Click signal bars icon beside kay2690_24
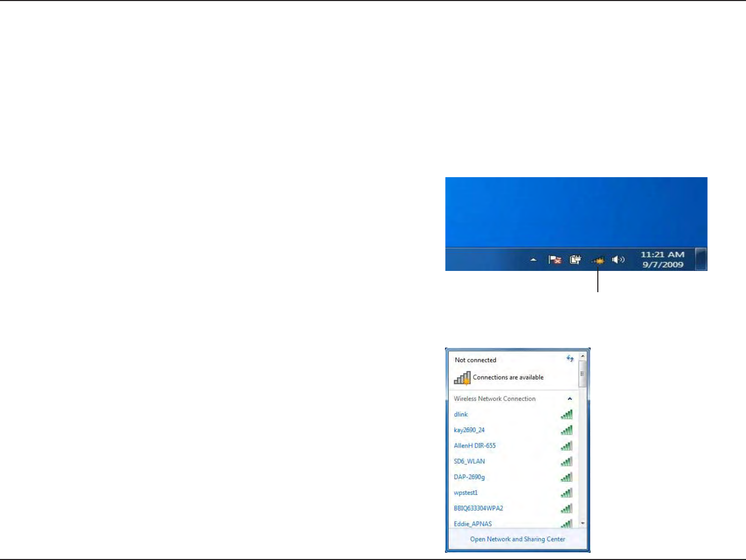 point(566,429)
